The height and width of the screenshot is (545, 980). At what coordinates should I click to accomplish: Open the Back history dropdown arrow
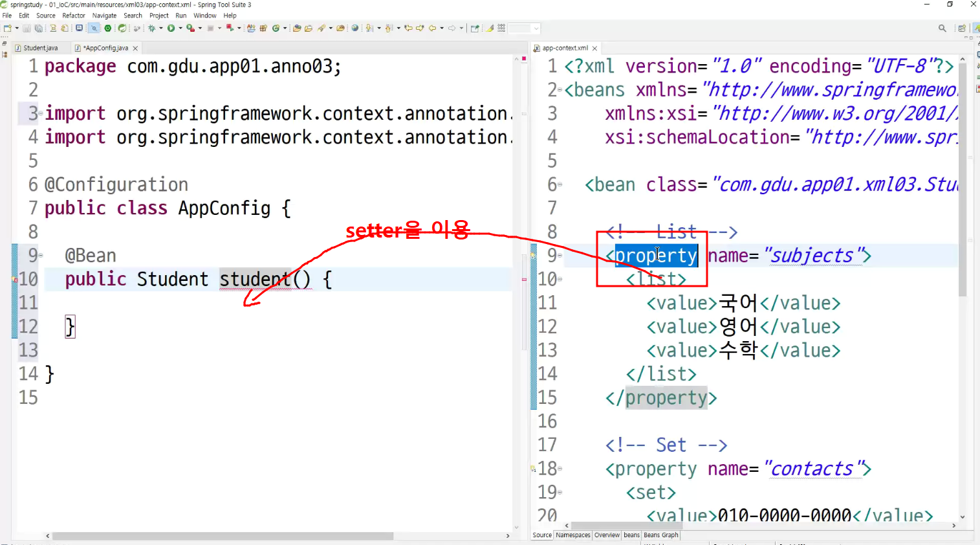pyautogui.click(x=442, y=28)
